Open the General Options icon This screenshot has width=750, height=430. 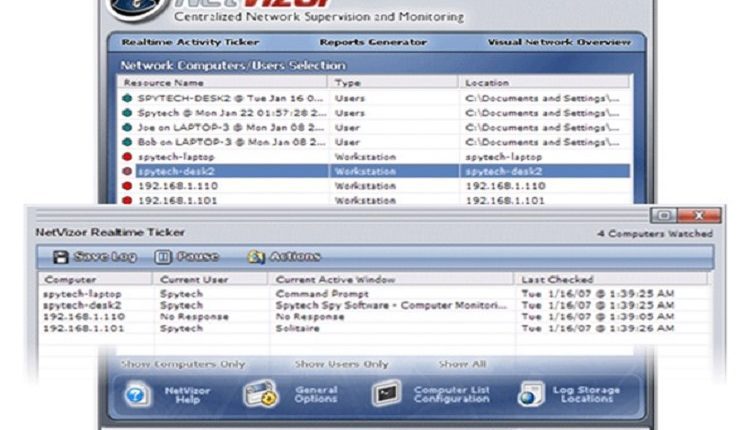(x=261, y=394)
